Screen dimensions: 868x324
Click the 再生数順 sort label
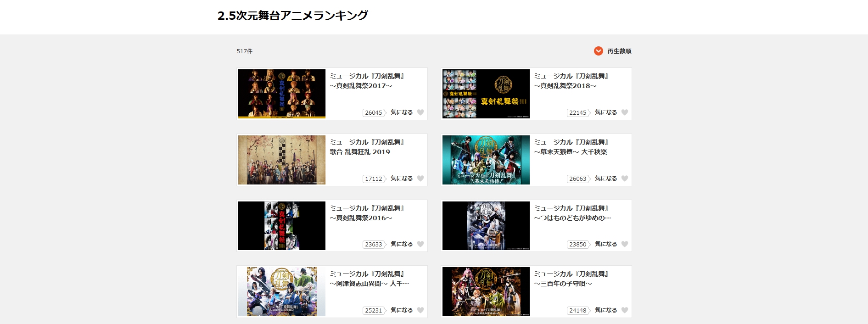click(x=619, y=51)
